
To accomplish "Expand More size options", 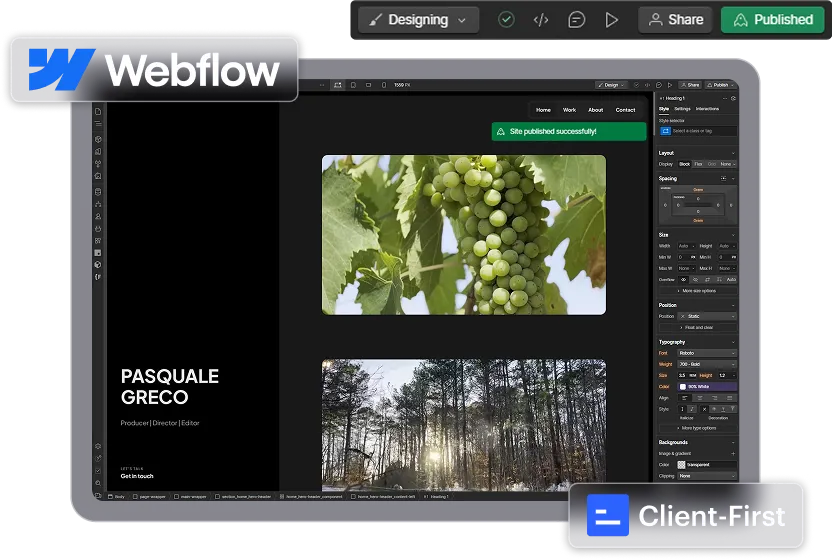I will tap(698, 291).
